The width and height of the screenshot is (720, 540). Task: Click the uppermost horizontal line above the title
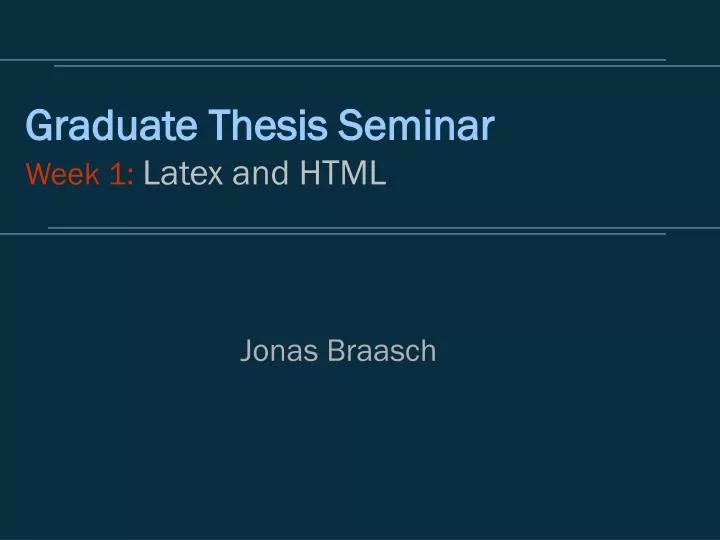[333, 60]
